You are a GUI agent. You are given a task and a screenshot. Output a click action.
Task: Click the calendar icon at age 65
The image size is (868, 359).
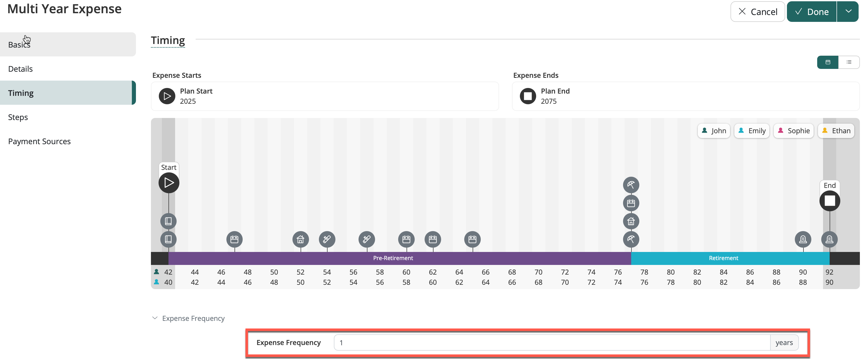click(472, 239)
